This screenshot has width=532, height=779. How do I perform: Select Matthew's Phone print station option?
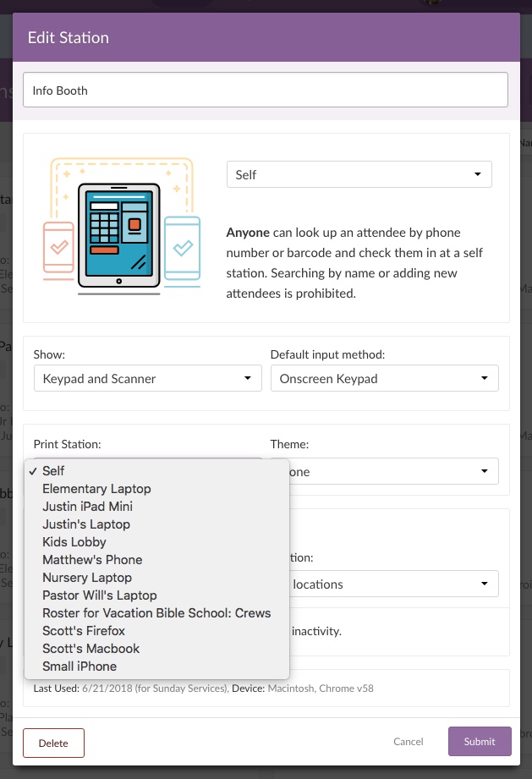point(156,559)
